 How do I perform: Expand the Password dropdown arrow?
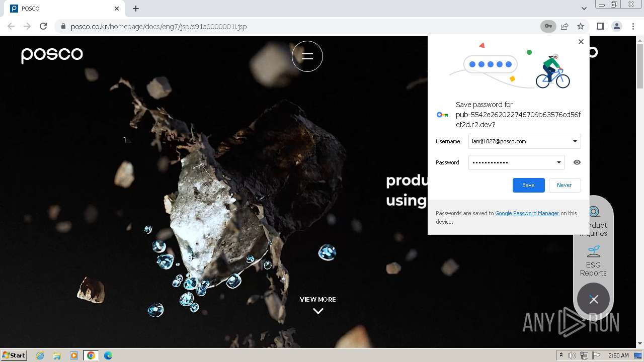(x=558, y=162)
